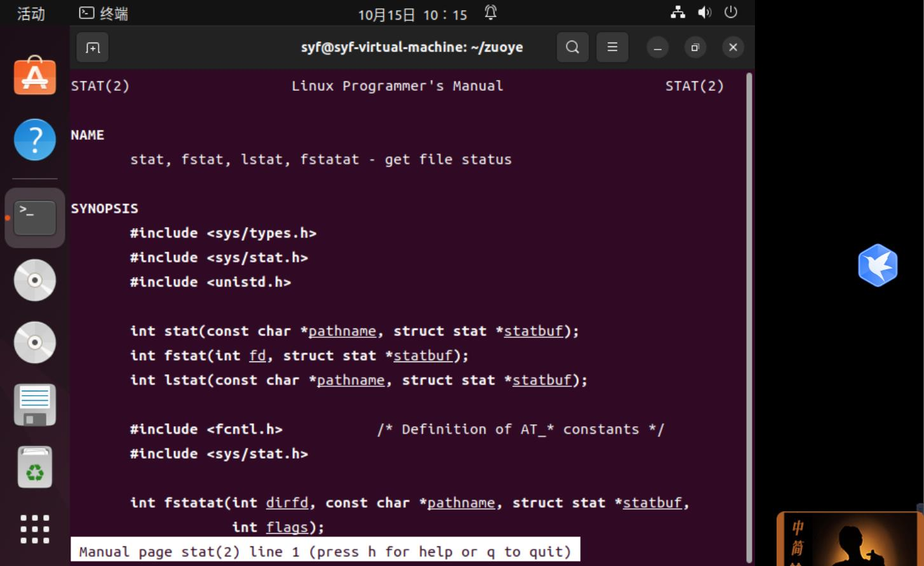
Task: Show the applications grid
Action: tap(35, 529)
